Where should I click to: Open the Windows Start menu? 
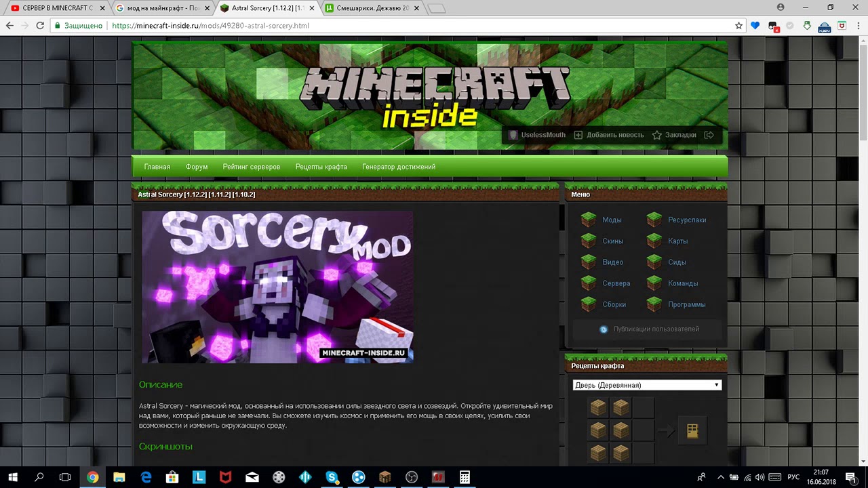tap(13, 477)
